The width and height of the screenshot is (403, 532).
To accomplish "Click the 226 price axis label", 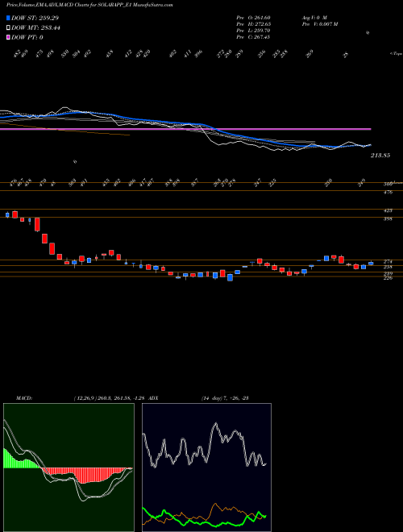I will point(388,278).
